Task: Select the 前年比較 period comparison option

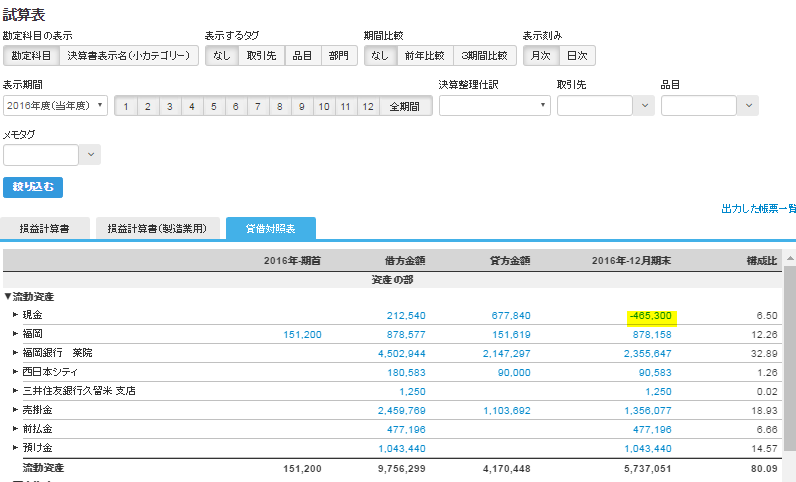Action: tap(425, 56)
